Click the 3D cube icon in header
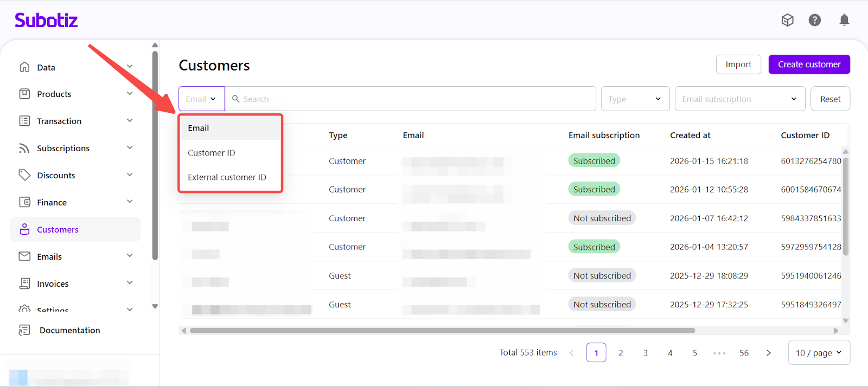Screen dimensions: 868x387 point(787,21)
